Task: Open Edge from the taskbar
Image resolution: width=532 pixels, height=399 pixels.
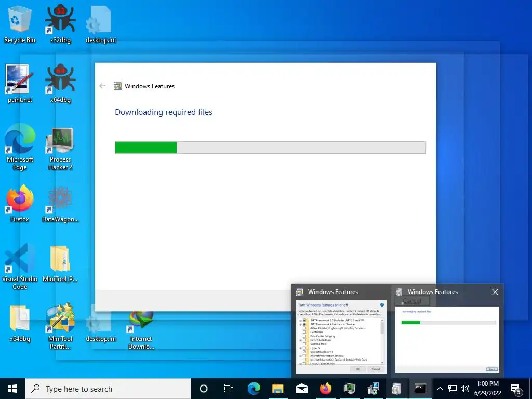Action: tap(254, 389)
